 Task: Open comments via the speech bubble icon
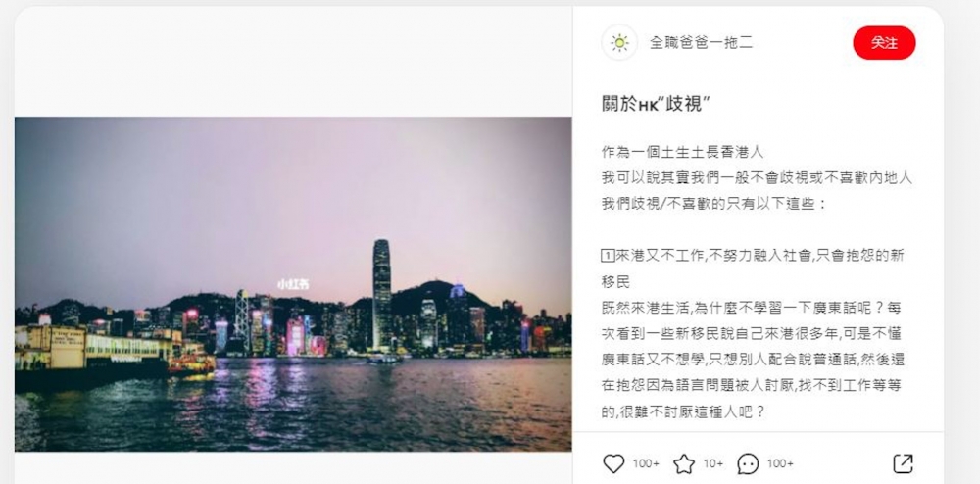(x=748, y=463)
